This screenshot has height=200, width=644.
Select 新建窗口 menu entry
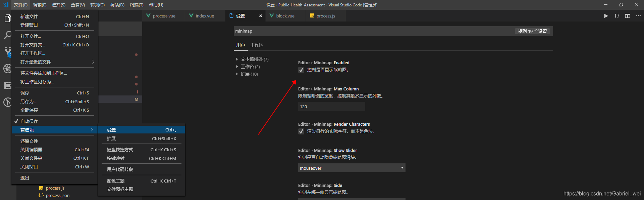click(54, 25)
